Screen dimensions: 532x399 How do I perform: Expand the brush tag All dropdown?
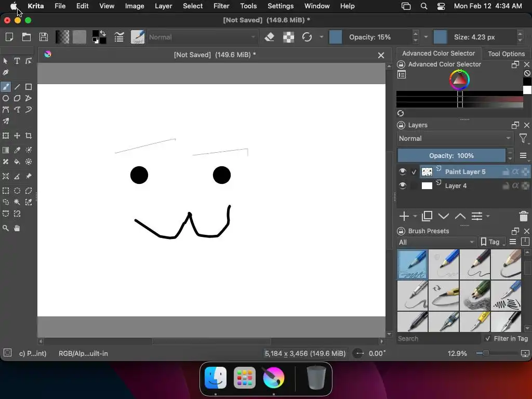pos(436,242)
